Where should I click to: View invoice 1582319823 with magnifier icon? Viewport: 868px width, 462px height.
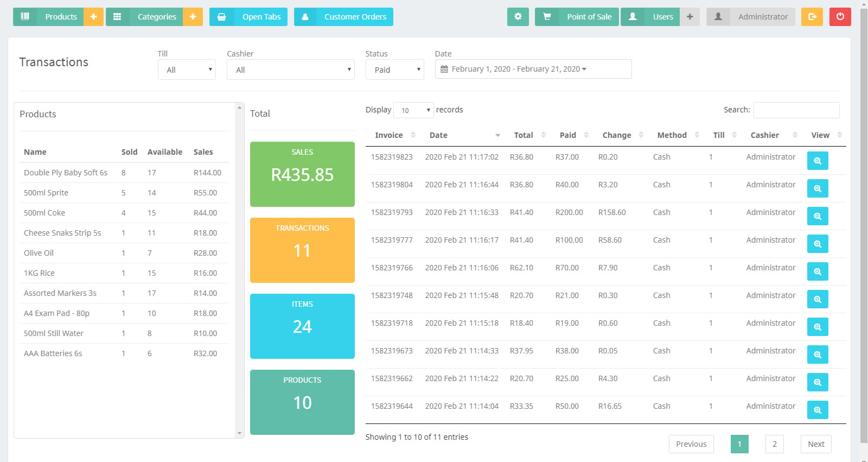[x=817, y=161]
